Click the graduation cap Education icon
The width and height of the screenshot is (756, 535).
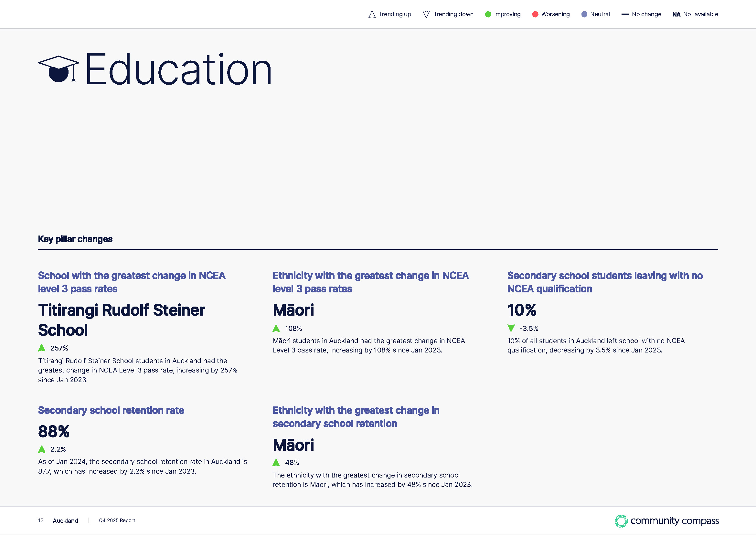[59, 69]
